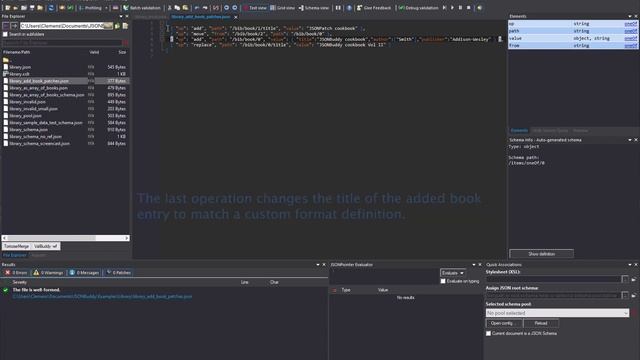The image size is (640, 360).
Task: Toggle the 0 Patches filter in Results
Action: pos(119,273)
